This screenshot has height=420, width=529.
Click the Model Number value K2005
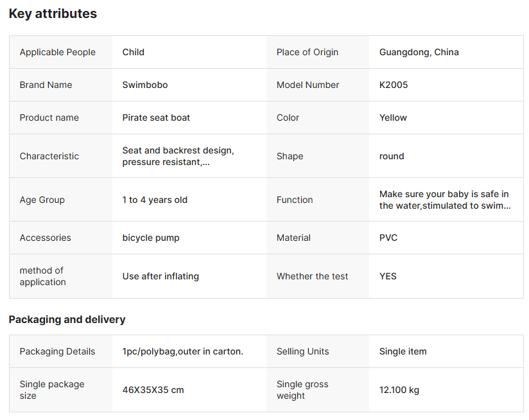[x=394, y=85]
